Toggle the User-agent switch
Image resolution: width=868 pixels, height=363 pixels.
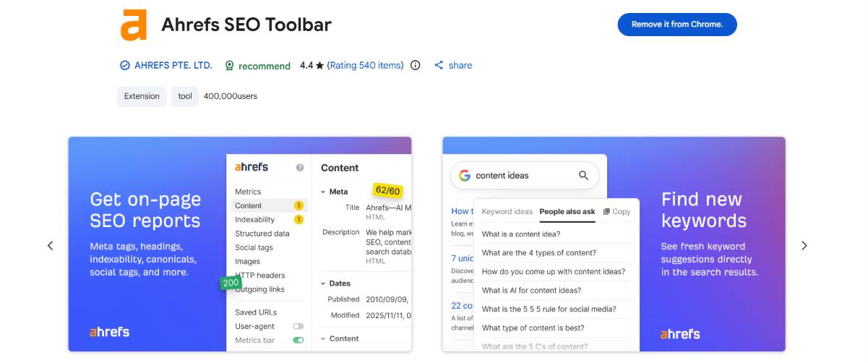[298, 327]
